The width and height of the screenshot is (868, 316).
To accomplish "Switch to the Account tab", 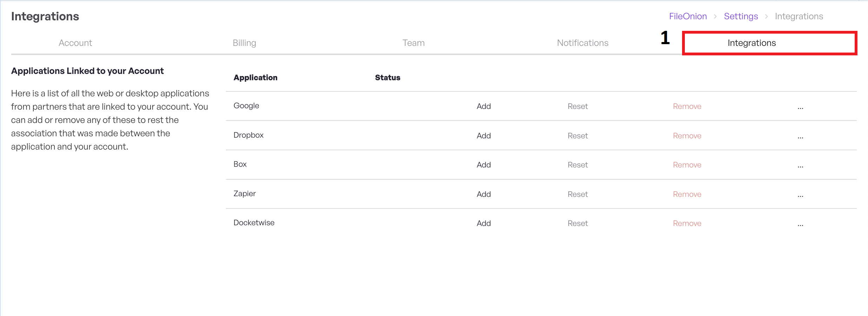I will pyautogui.click(x=75, y=43).
